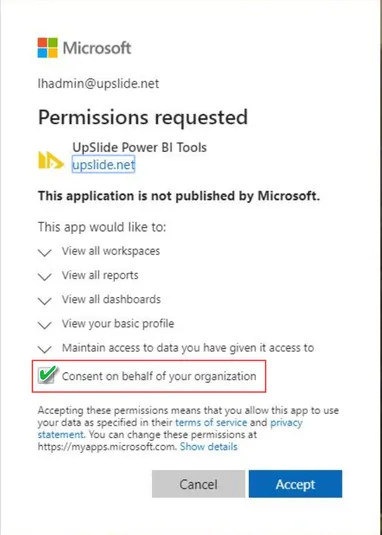The image size is (382, 535).
Task: Expand View your basic profile permission
Action: (x=45, y=326)
